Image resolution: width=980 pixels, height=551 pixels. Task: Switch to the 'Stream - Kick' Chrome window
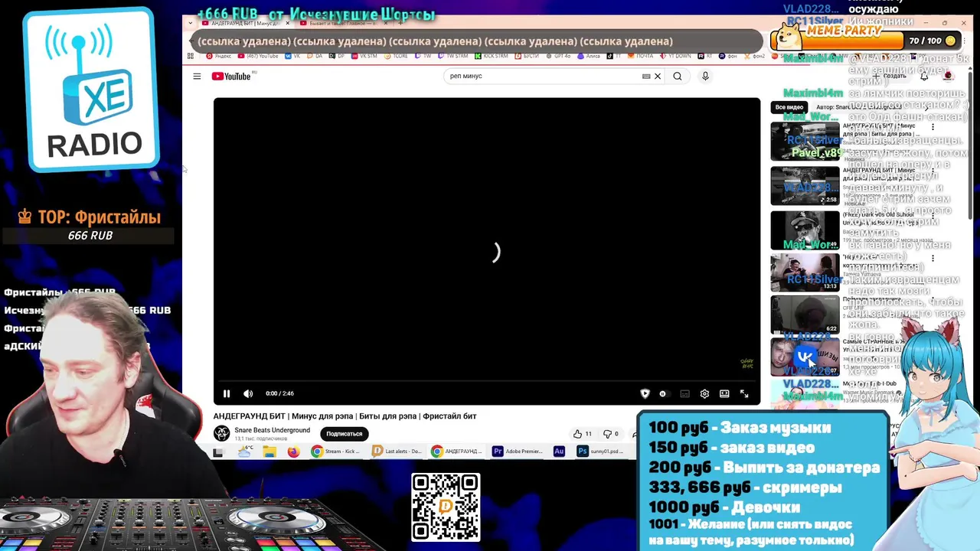tap(336, 452)
